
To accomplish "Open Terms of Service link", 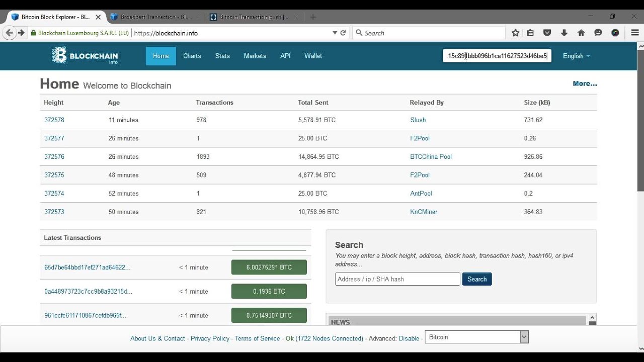I will click(x=257, y=338).
